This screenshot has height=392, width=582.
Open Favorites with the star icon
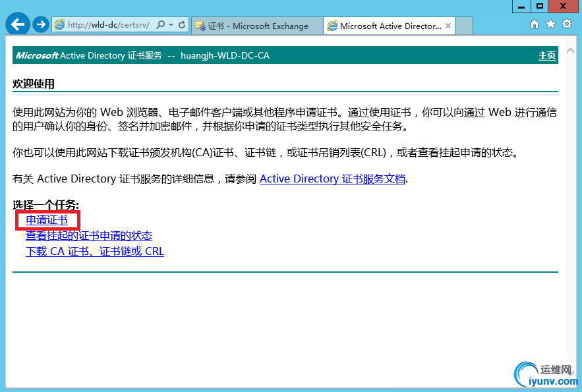tap(550, 24)
